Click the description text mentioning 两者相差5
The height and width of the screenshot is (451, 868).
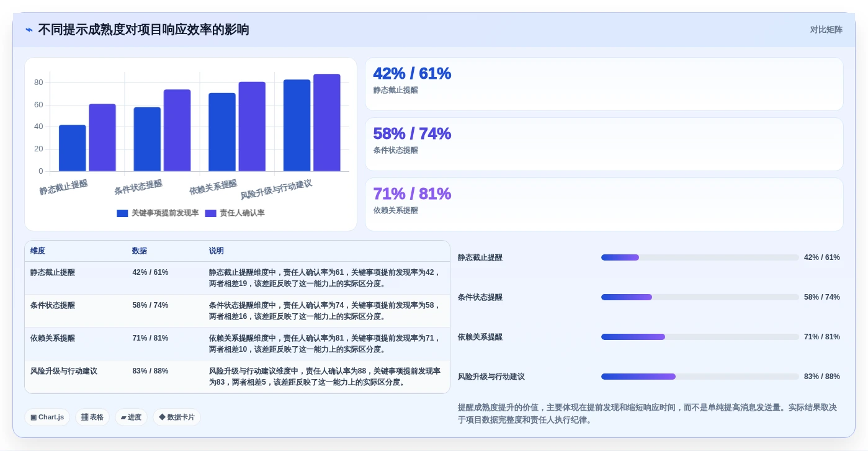325,377
